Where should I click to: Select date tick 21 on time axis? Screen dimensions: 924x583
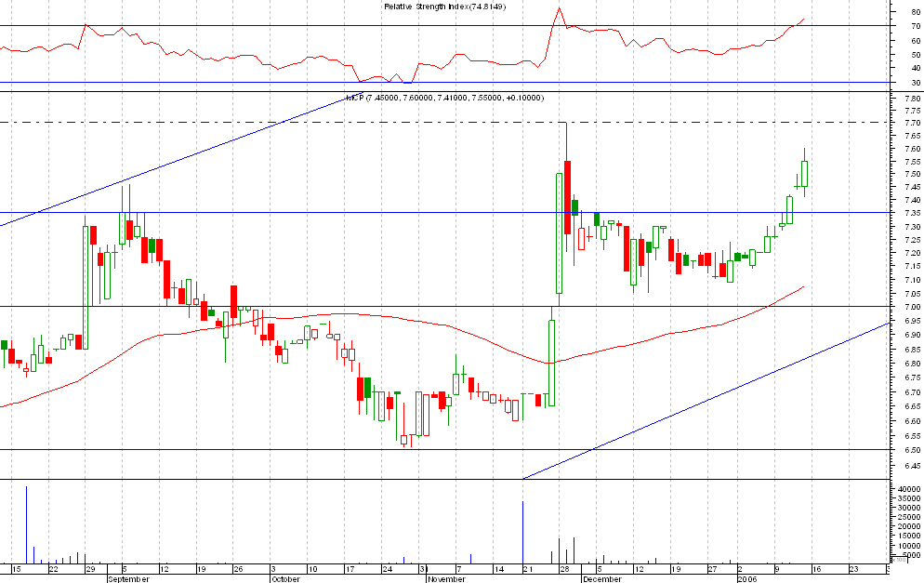[x=528, y=569]
